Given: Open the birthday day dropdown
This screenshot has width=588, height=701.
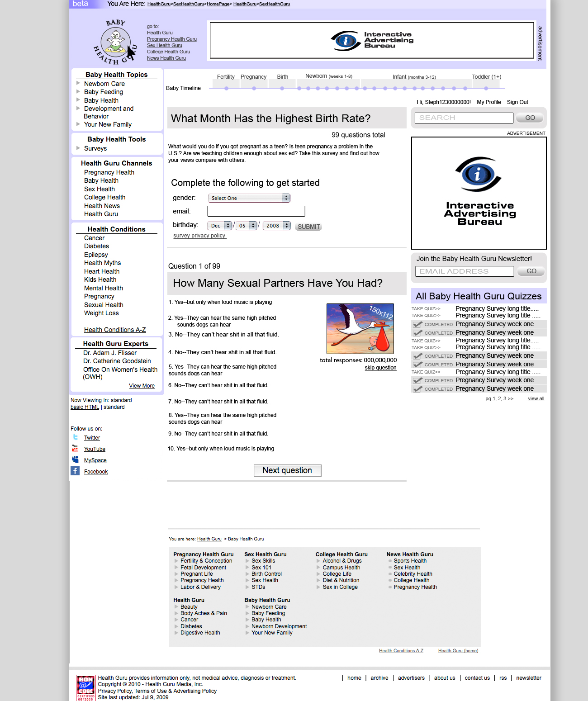Looking at the screenshot, I should pos(247,226).
